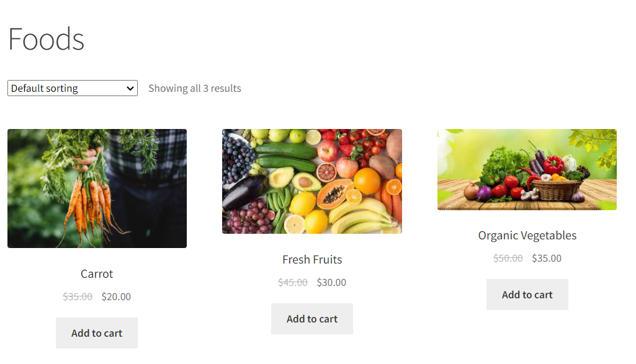The height and width of the screenshot is (364, 636).
Task: Click the crossed-out $35.00 Carrot price
Action: (78, 296)
